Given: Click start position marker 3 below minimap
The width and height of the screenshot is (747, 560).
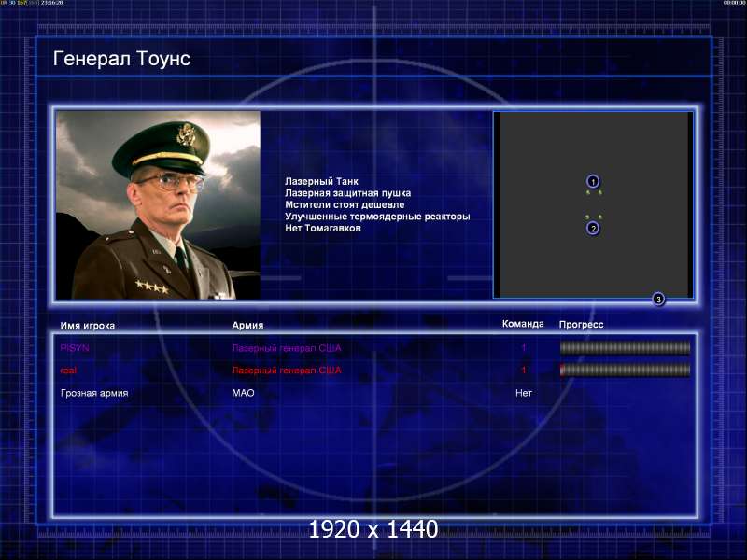Looking at the screenshot, I should tap(658, 299).
